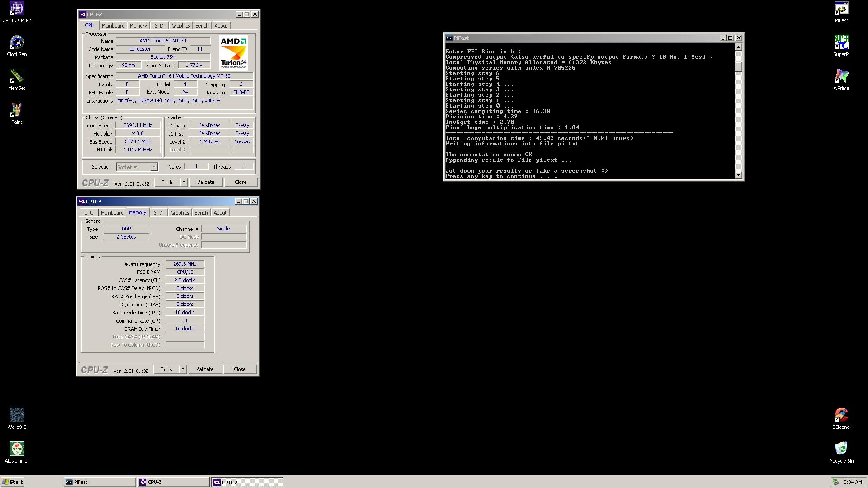Click the system tray icon near the clock
Image resolution: width=868 pixels, height=488 pixels.
point(836,482)
